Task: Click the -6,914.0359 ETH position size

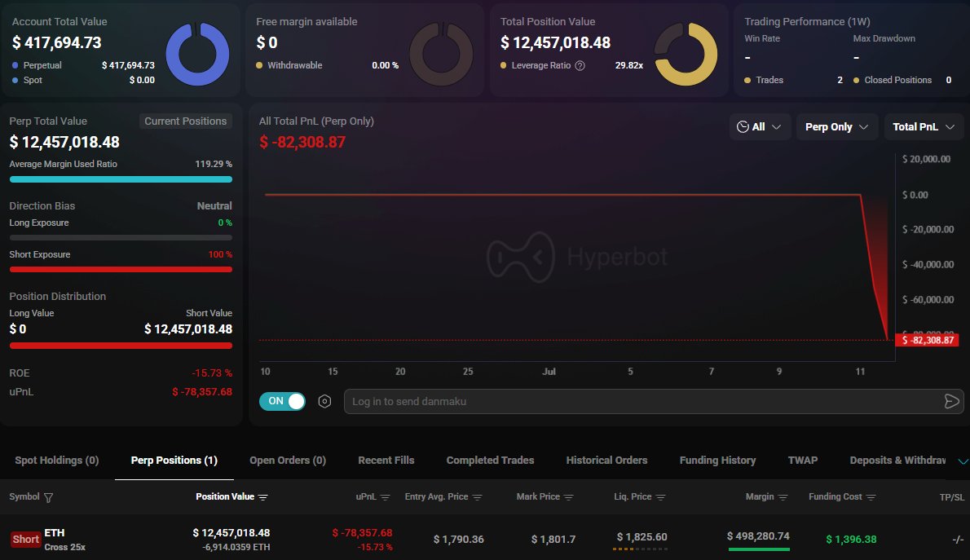Action: tap(236, 547)
